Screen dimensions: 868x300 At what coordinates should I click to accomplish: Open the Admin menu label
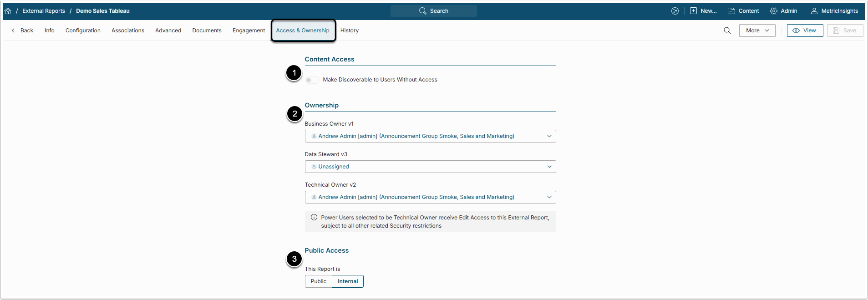click(789, 11)
